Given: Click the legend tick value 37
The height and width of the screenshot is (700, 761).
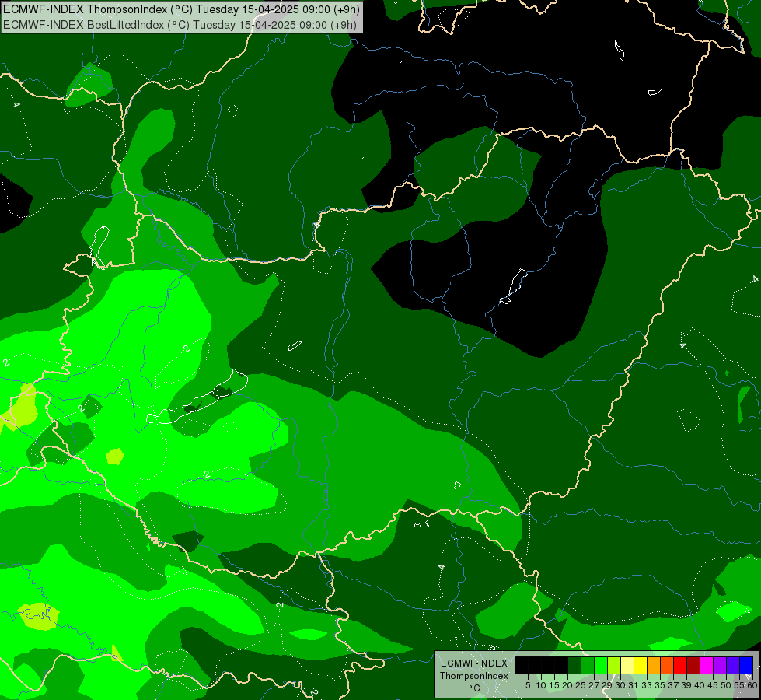Looking at the screenshot, I should pyautogui.click(x=673, y=685).
